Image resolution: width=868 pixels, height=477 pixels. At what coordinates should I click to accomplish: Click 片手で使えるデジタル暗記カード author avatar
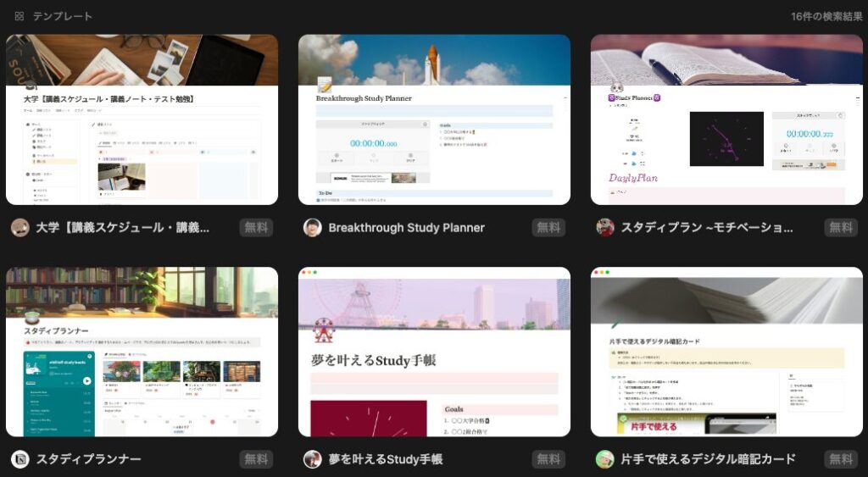click(605, 459)
